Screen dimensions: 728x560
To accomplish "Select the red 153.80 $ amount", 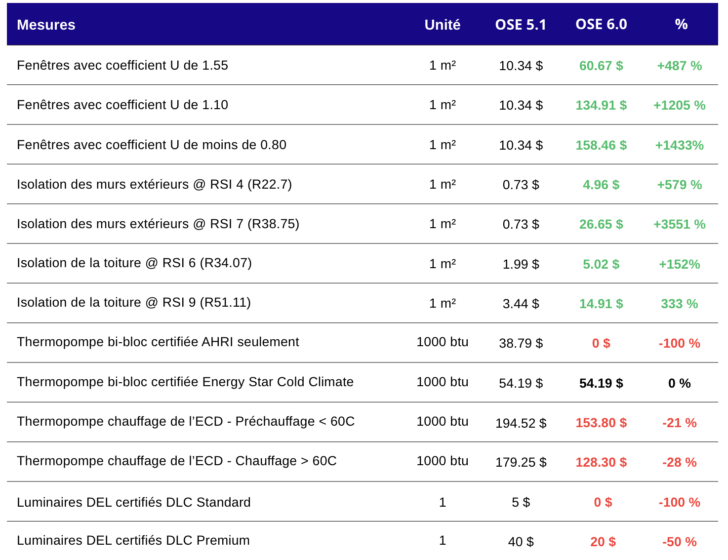I will (x=601, y=423).
